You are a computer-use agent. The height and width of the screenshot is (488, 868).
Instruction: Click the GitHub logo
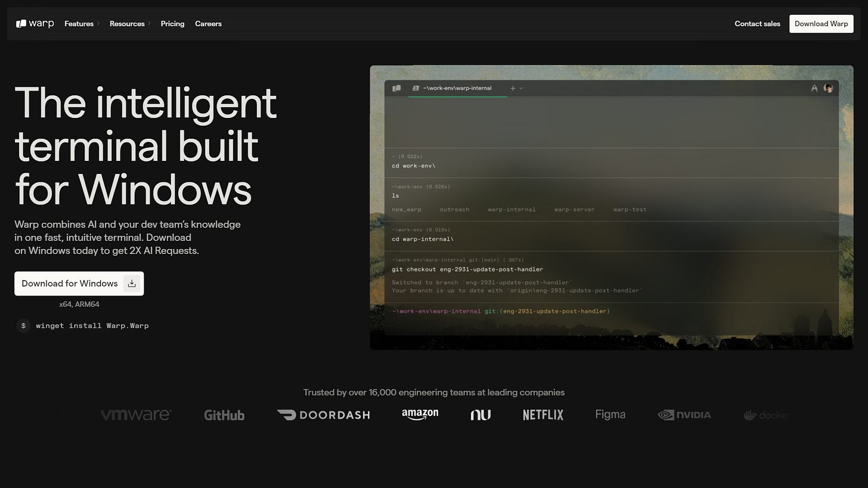pos(224,415)
